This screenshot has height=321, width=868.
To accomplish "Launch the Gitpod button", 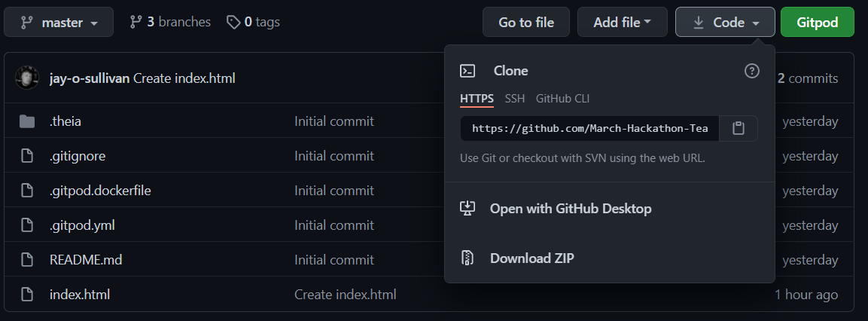I will click(817, 22).
